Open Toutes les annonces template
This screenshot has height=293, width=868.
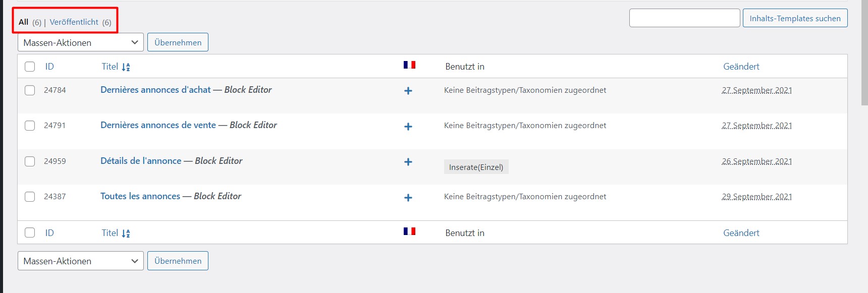click(140, 196)
